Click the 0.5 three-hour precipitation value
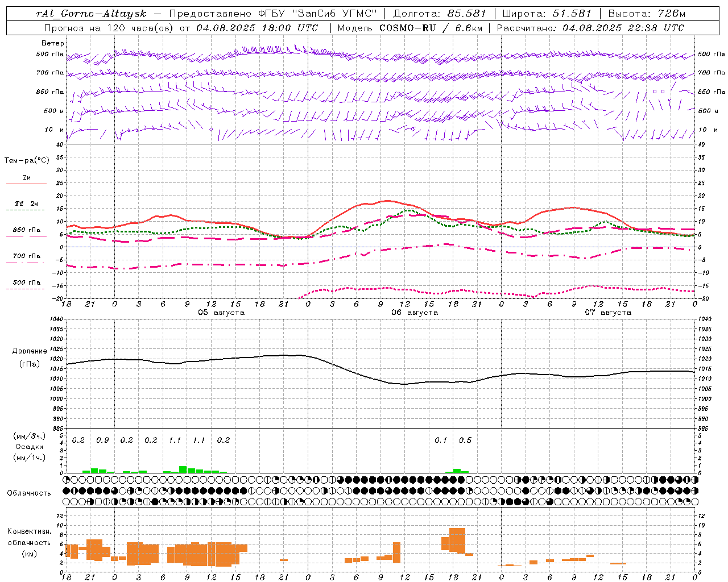The image size is (728, 582). click(465, 440)
